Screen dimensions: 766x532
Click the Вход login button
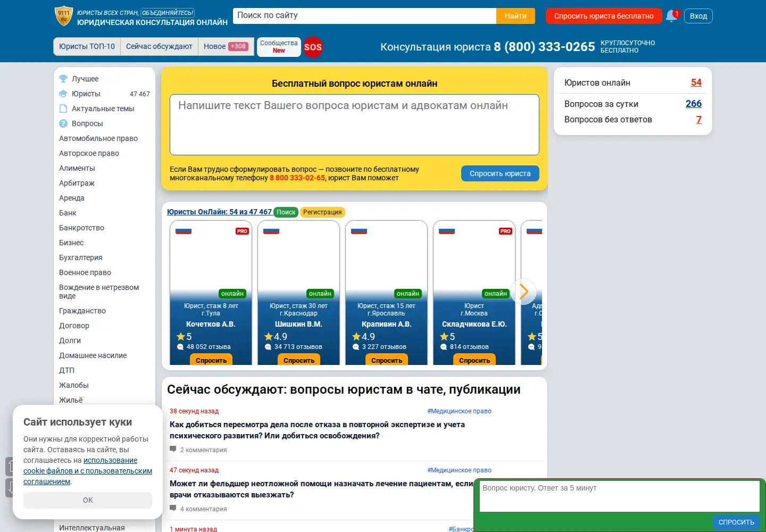pos(698,16)
